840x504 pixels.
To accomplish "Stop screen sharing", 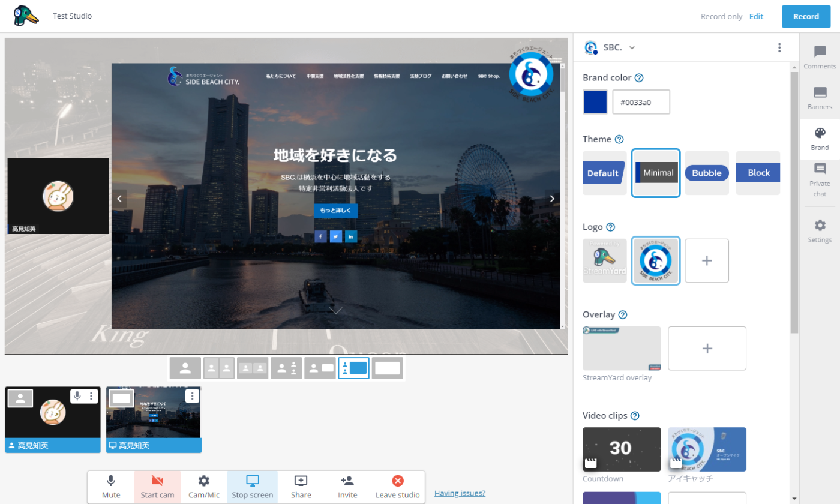I will tap(253, 487).
